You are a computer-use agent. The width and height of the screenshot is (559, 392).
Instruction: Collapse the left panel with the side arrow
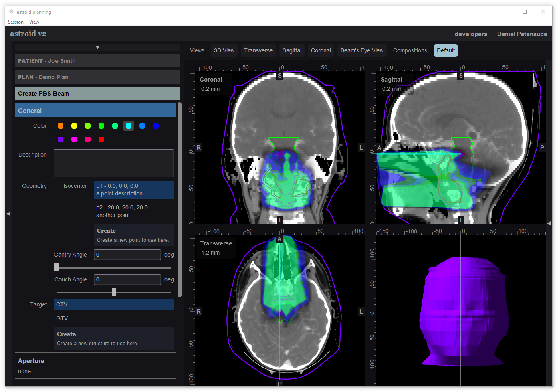(8, 214)
